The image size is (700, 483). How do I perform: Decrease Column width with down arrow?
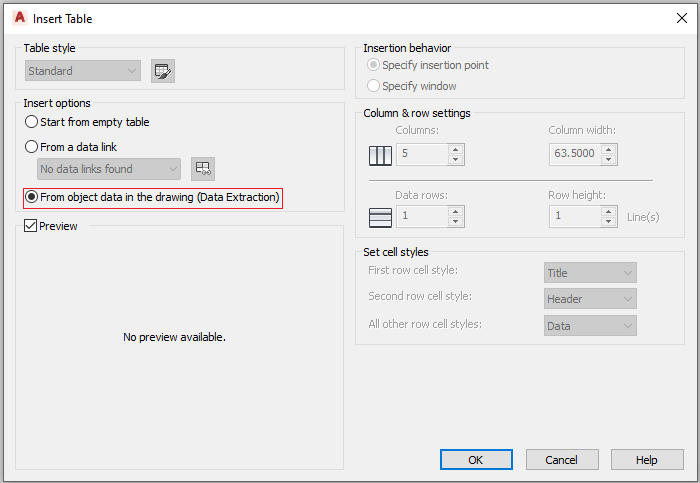pyautogui.click(x=608, y=159)
